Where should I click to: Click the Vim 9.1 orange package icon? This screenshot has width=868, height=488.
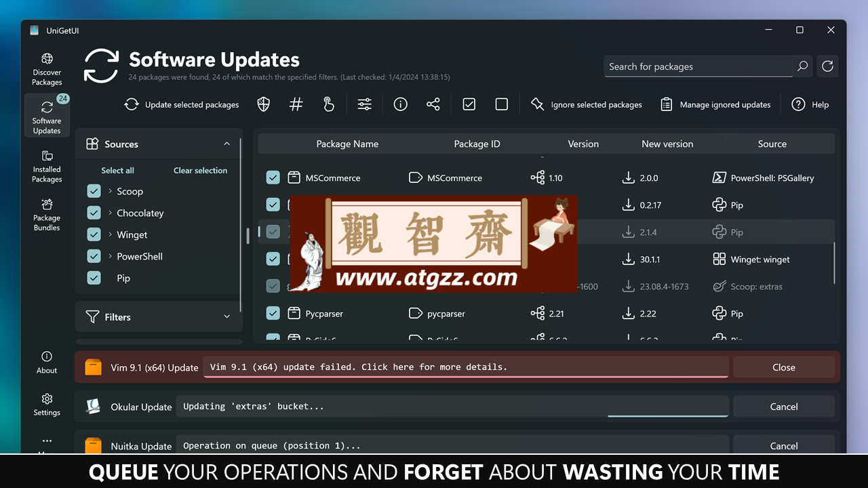[x=93, y=367]
